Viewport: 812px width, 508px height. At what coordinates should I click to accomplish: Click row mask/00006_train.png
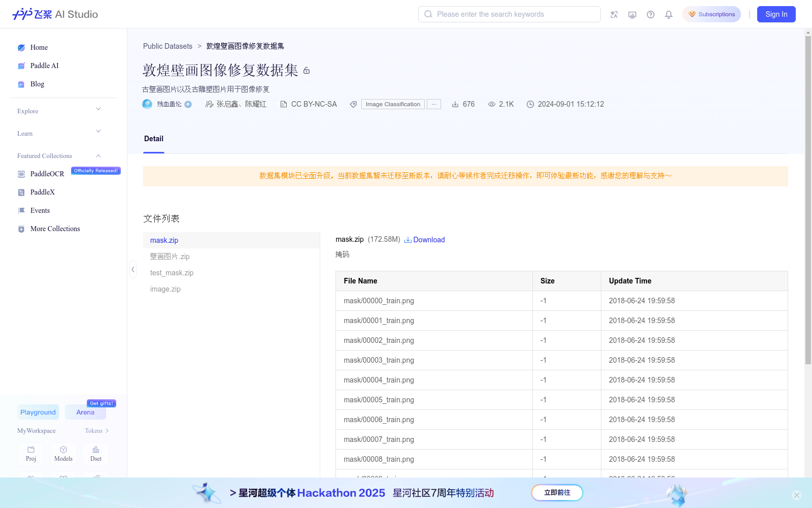coord(562,420)
